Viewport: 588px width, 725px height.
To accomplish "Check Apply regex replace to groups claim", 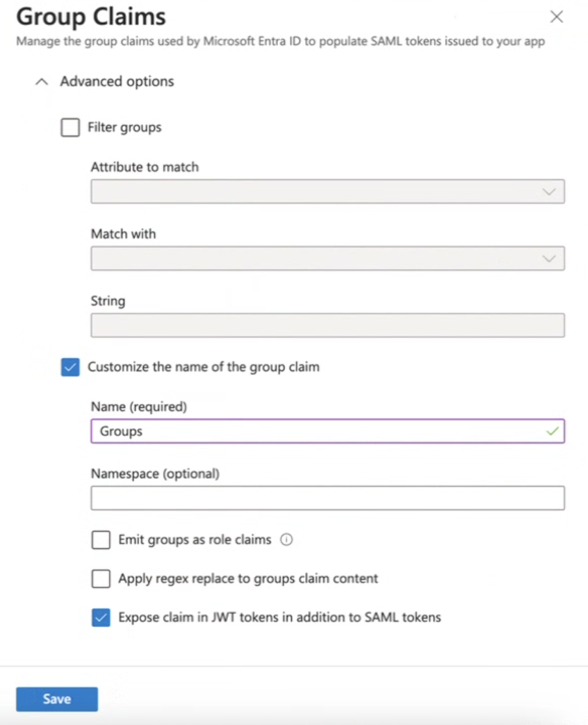I will (101, 578).
